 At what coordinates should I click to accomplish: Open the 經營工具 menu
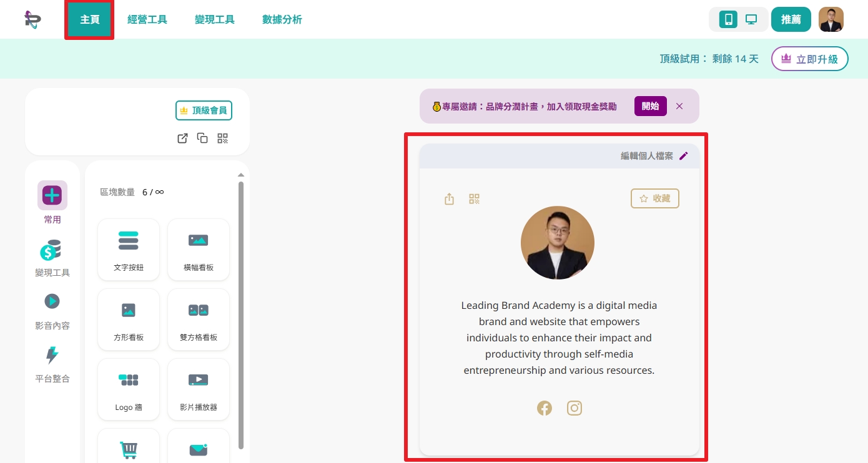[147, 19]
